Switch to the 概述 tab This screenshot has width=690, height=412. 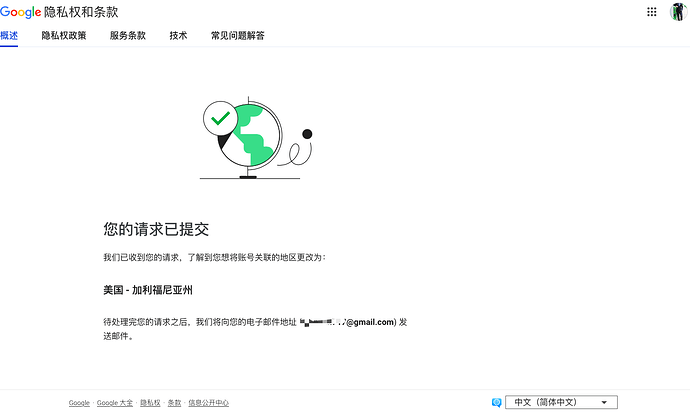(9, 36)
